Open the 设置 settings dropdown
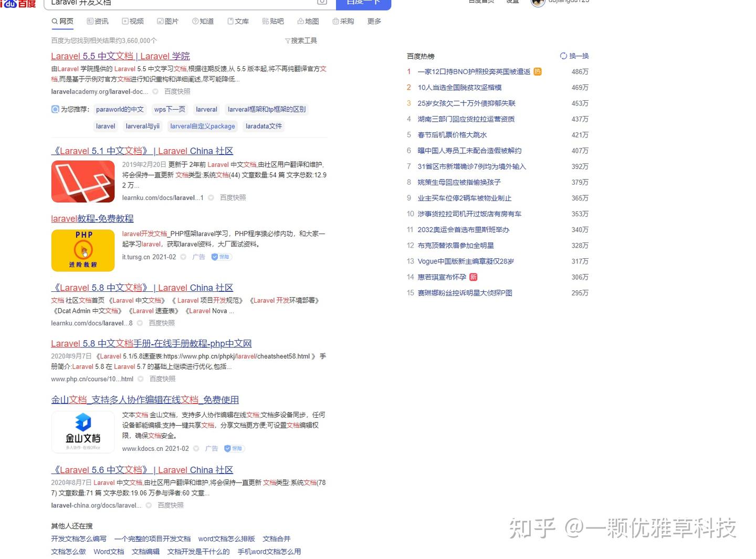Viewport: 756px width, 559px height. tap(512, 2)
